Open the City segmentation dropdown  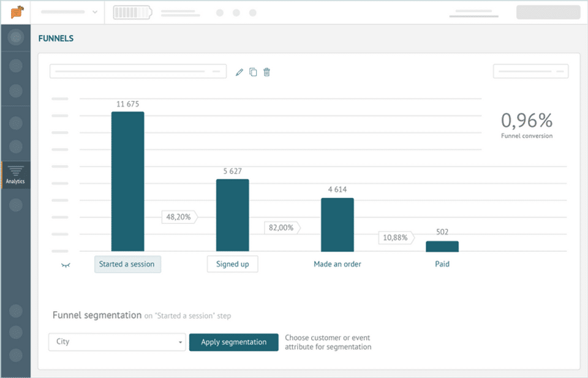tap(117, 342)
